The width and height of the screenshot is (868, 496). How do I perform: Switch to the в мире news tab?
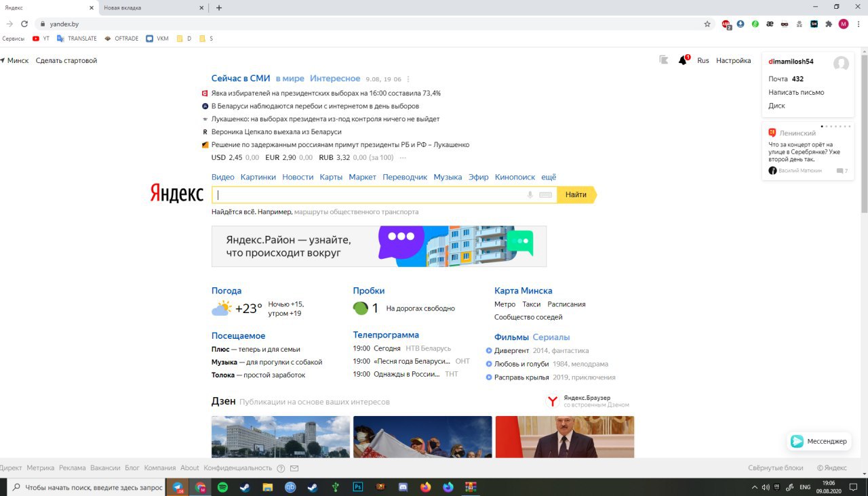click(290, 79)
